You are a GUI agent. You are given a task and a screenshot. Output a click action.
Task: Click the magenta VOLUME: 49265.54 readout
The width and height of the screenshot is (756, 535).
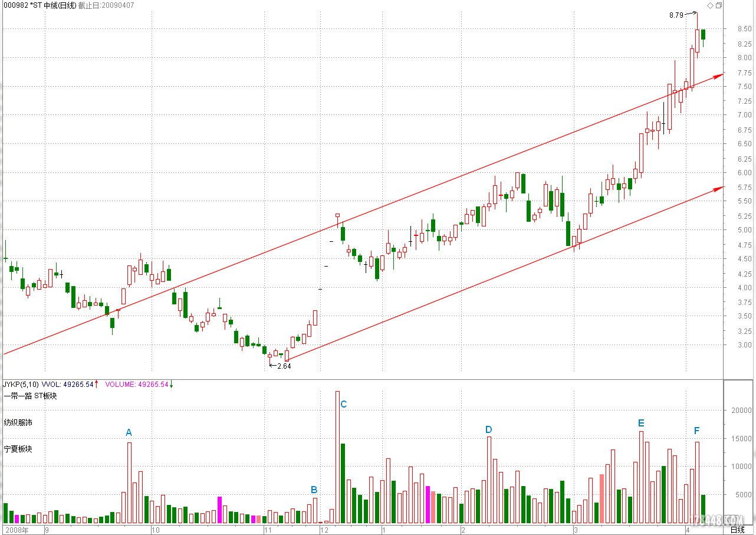coord(137,385)
